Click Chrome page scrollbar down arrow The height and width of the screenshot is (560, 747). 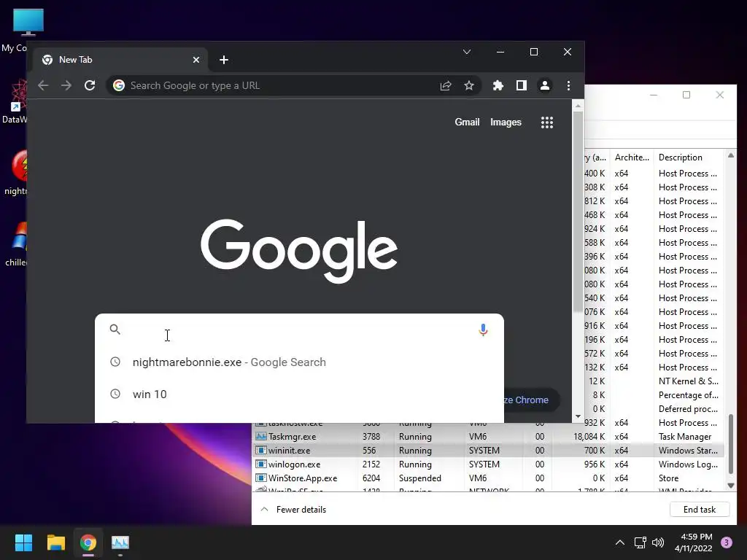pyautogui.click(x=578, y=416)
